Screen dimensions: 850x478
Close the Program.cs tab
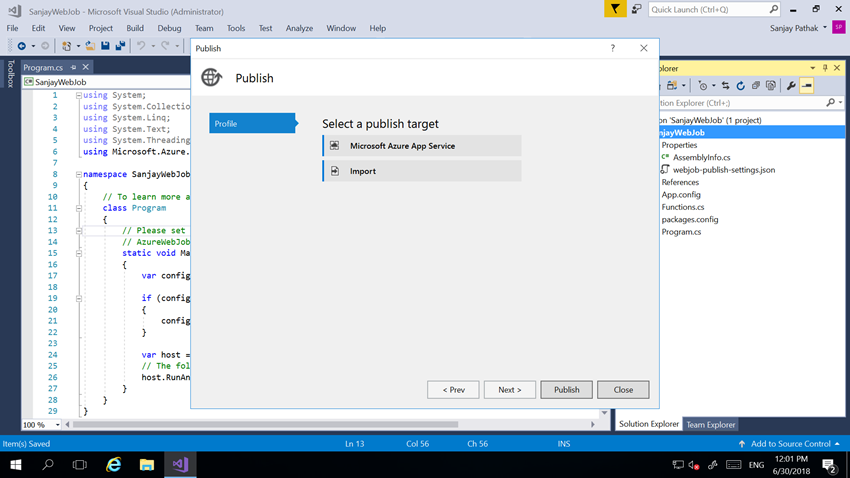(x=86, y=67)
